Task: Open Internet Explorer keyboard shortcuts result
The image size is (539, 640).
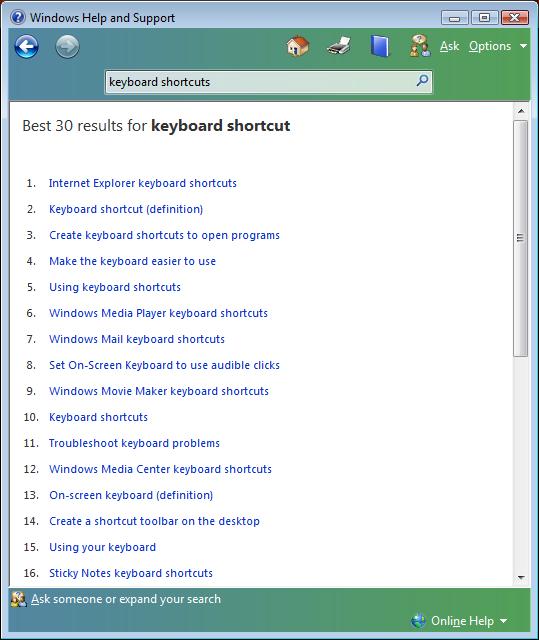Action: coord(143,183)
